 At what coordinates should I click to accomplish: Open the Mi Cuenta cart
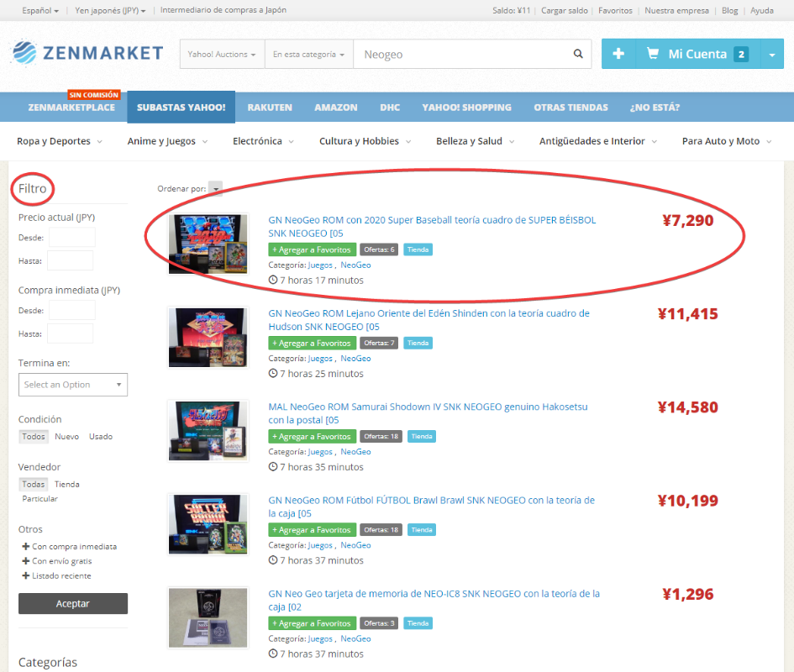697,54
